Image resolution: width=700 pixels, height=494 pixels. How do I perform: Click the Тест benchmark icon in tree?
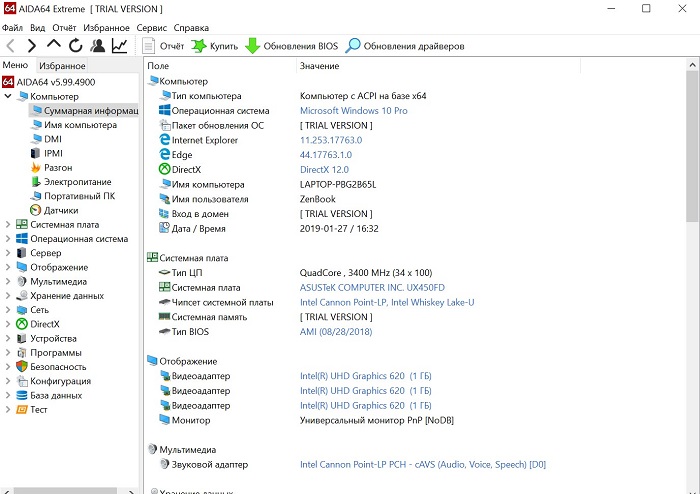click(21, 409)
